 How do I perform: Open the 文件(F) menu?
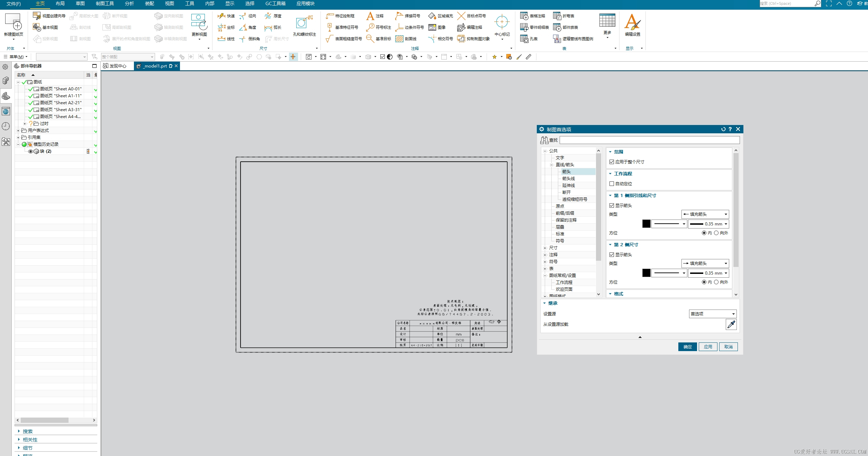[13, 4]
